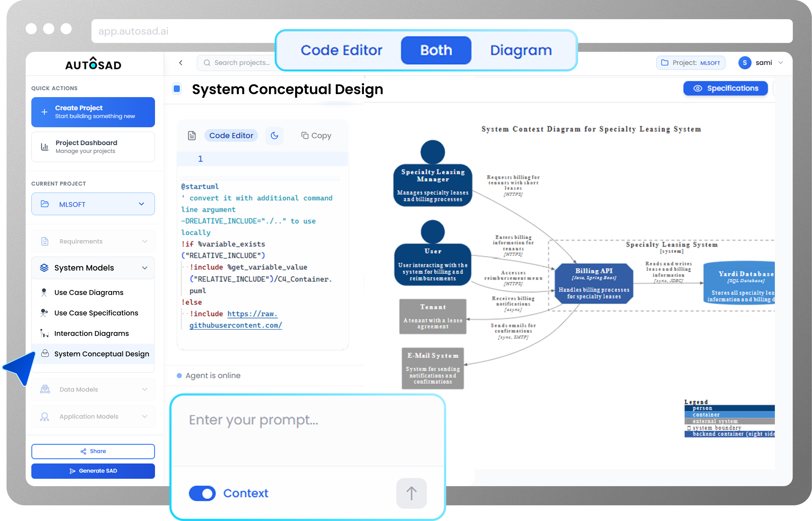Viewport: 812px width, 521px height.
Task: Open Project Dashboard chart icon card
Action: tap(93, 147)
